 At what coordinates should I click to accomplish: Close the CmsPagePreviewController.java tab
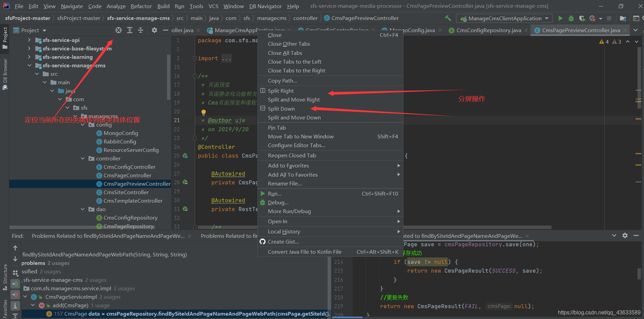(625, 30)
